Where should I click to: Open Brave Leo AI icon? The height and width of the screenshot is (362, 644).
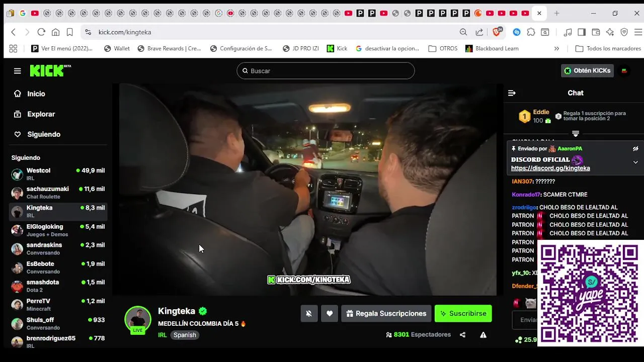click(610, 32)
